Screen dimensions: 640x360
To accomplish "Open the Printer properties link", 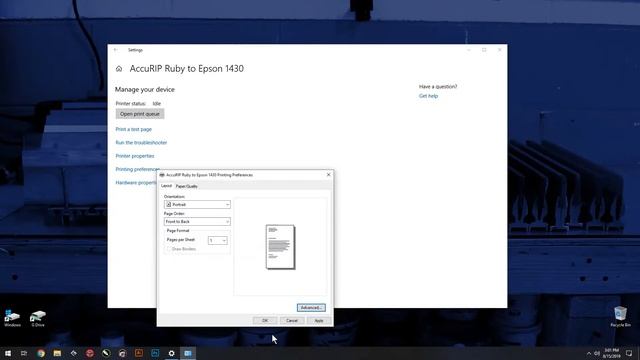I will tap(135, 156).
